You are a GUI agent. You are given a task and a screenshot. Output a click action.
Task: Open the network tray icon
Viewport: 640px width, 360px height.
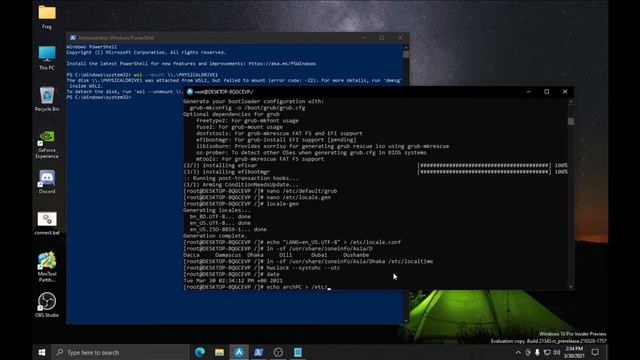coord(547,352)
